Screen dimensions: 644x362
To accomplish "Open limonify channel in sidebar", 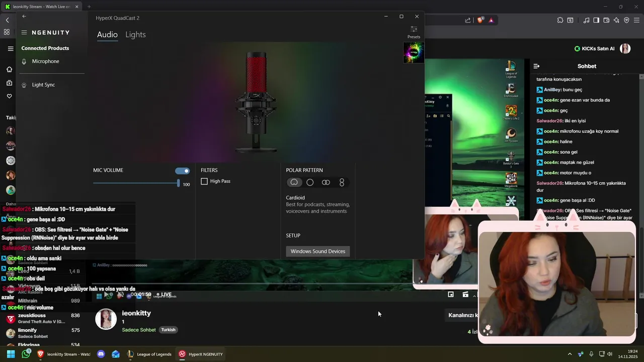I will [43, 333].
